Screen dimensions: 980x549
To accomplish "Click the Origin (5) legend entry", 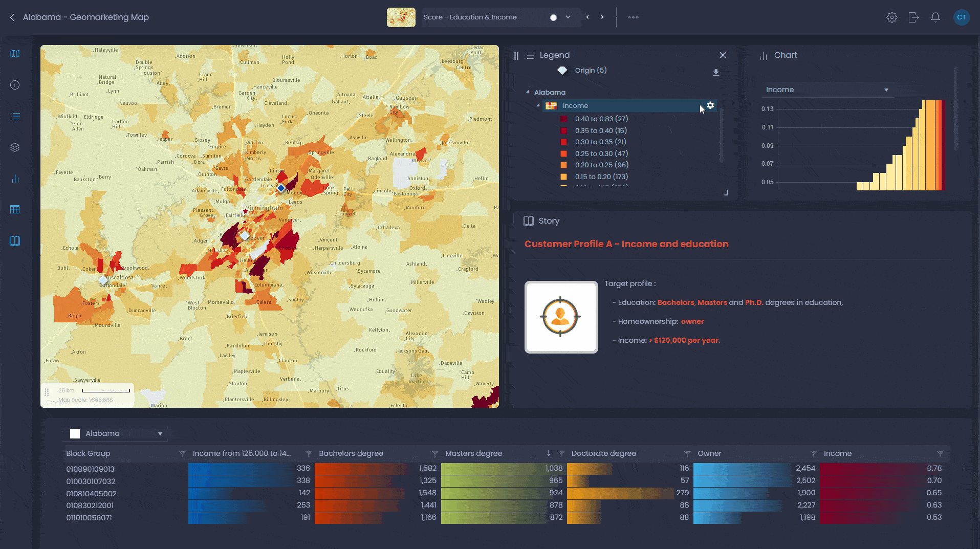I will (591, 70).
